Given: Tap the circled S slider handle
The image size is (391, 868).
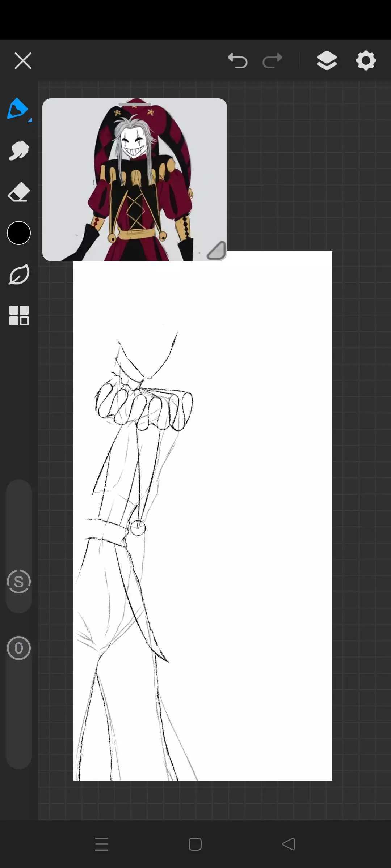Looking at the screenshot, I should [x=18, y=582].
